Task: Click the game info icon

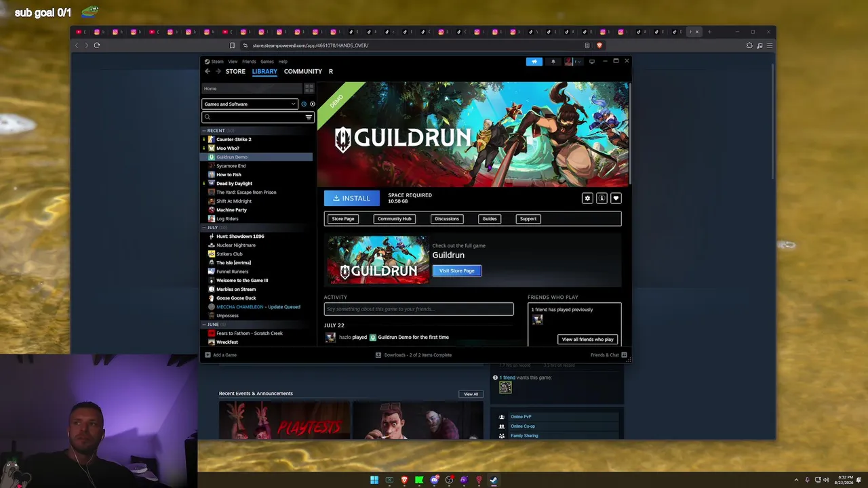Action: tap(601, 198)
